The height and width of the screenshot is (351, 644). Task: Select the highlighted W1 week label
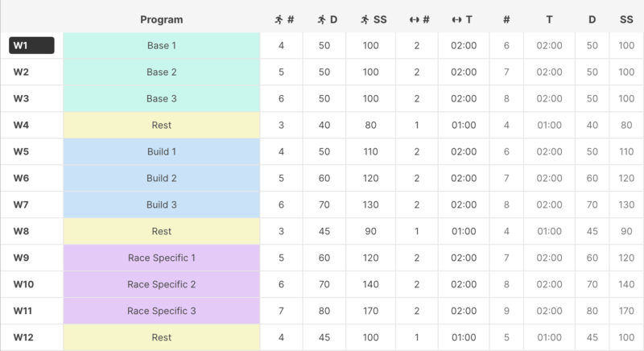(x=31, y=46)
